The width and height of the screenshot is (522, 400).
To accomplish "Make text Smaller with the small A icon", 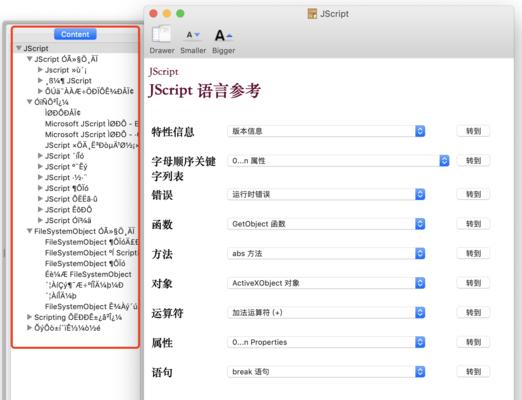I will (x=193, y=35).
